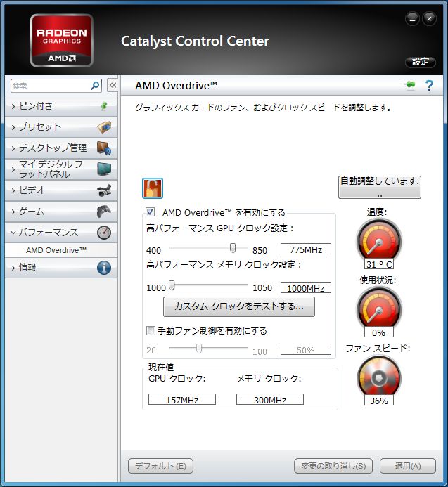This screenshot has height=487, width=448.
Task: Open the ゲーム menu label
Action: tap(32, 212)
